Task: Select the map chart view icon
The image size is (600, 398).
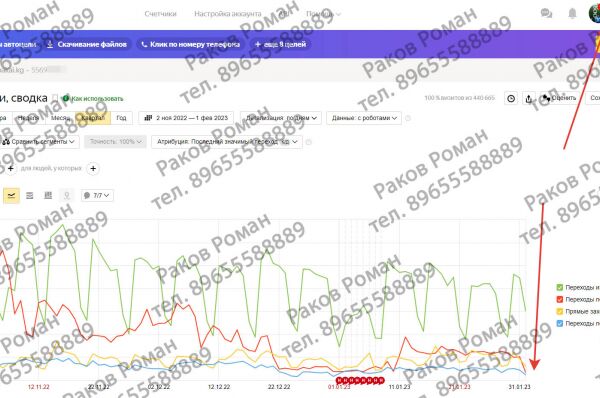Action: tap(67, 196)
